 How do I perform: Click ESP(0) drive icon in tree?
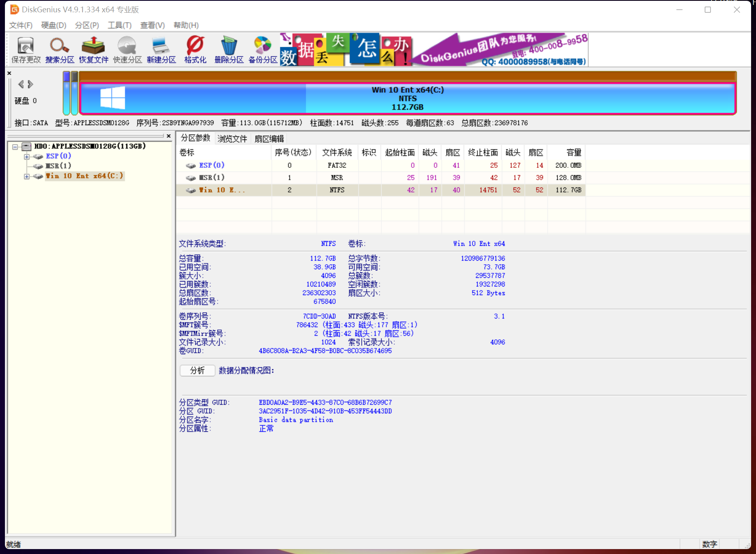click(38, 156)
